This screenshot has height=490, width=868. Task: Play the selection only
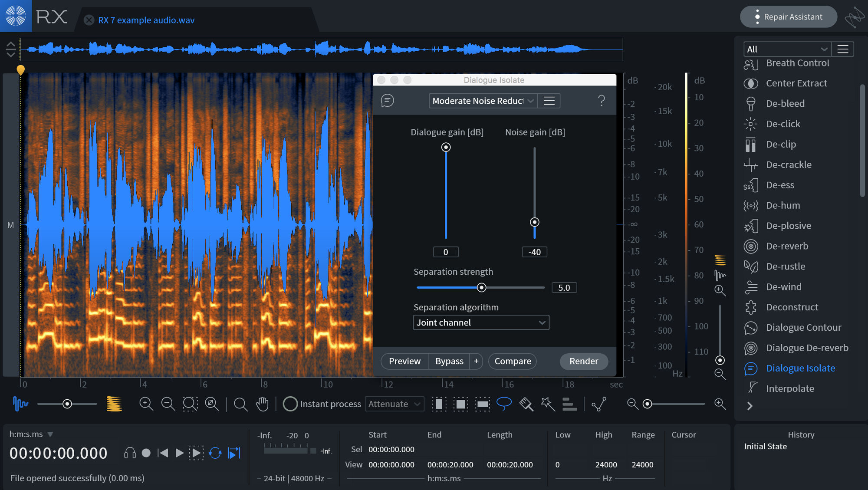point(196,454)
